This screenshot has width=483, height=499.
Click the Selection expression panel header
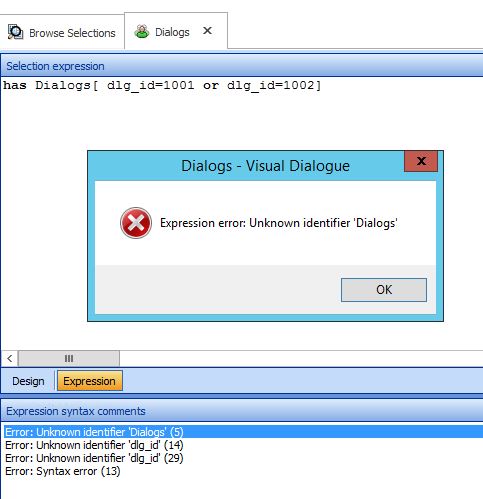pyautogui.click(x=242, y=66)
